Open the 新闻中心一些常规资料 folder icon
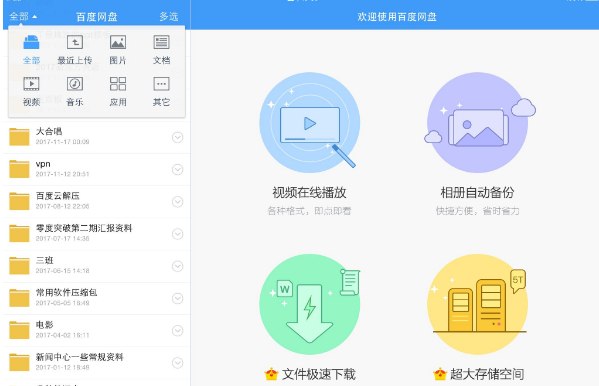This screenshot has width=599, height=386. 19,362
